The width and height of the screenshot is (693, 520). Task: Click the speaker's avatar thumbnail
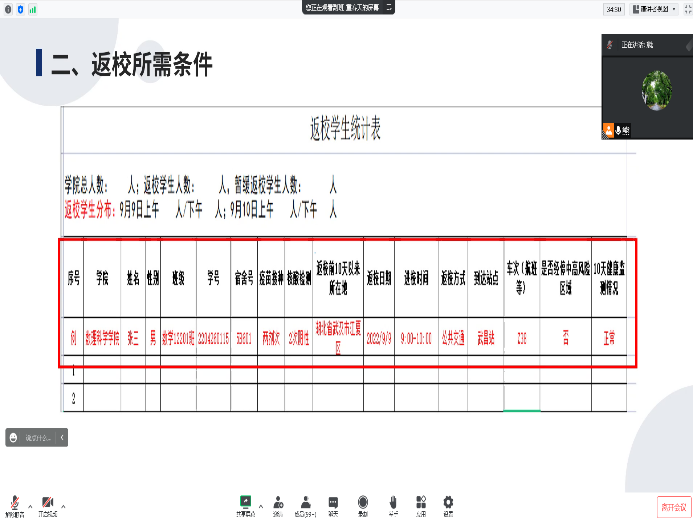656,88
